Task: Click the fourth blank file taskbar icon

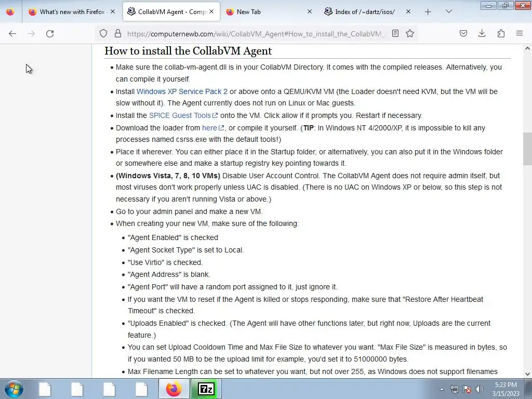Action: click(x=141, y=389)
